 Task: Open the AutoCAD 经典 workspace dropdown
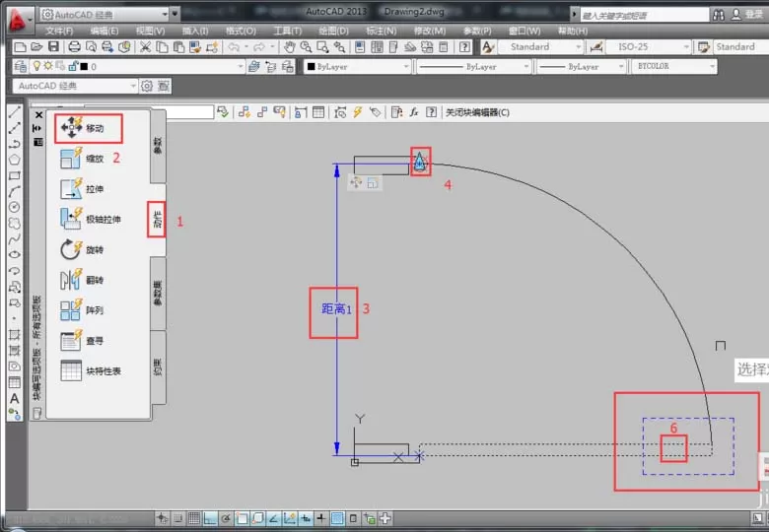[x=75, y=87]
